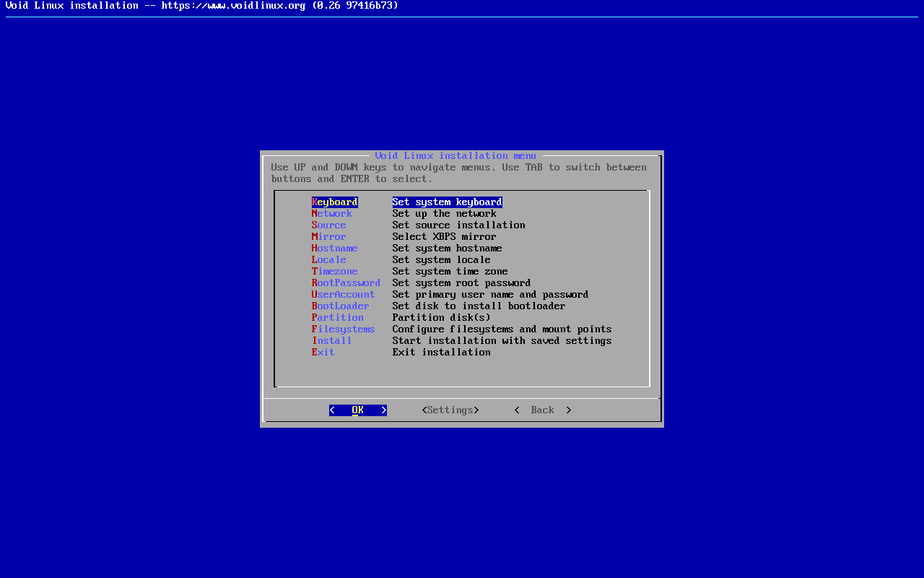Pick the Hostname menu item
Viewport: 924px width, 578px height.
tap(334, 249)
